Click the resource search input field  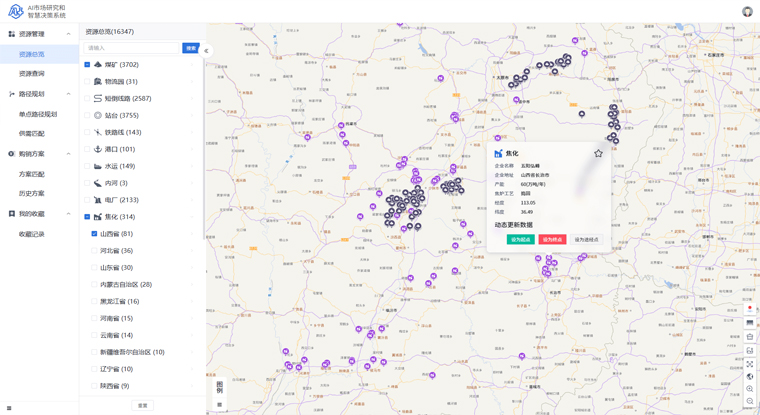pos(132,48)
